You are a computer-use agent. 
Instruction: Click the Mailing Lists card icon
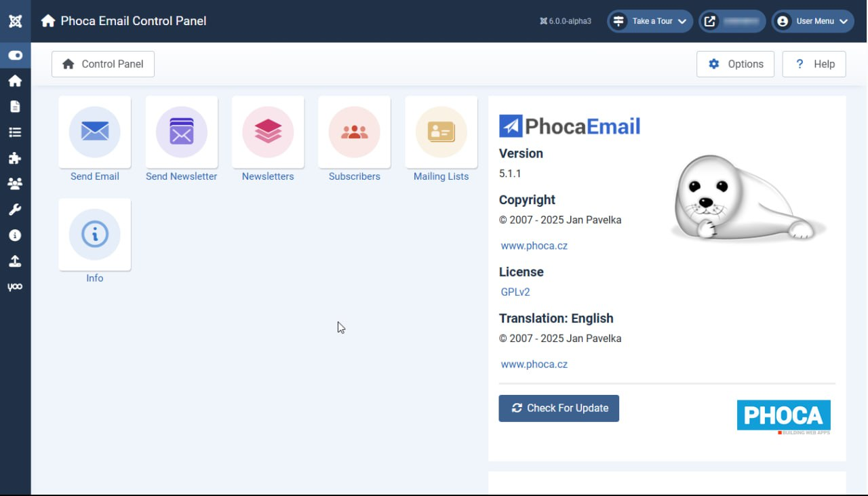pyautogui.click(x=441, y=132)
